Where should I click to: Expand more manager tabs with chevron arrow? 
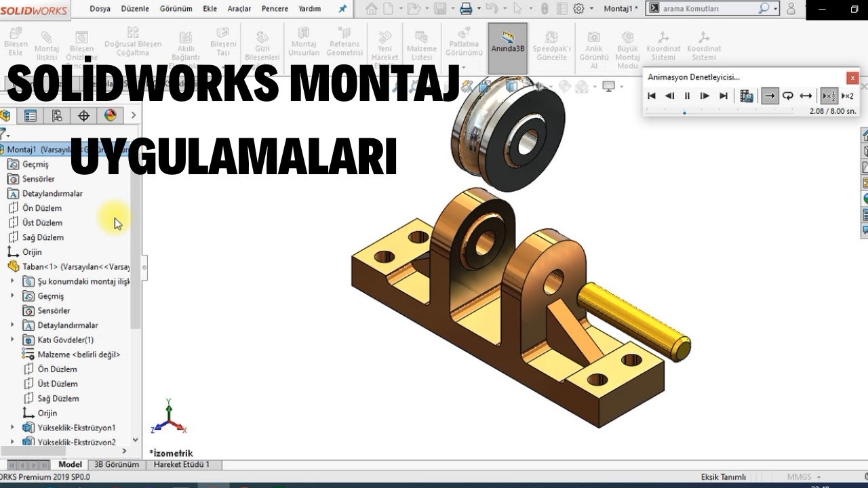click(x=134, y=116)
